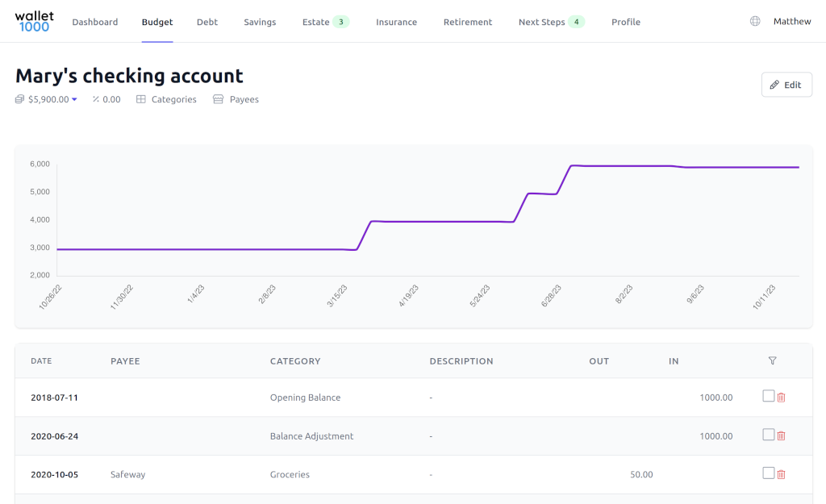Click the 6,000 chart axis label
Image resolution: width=826 pixels, height=504 pixels.
40,164
